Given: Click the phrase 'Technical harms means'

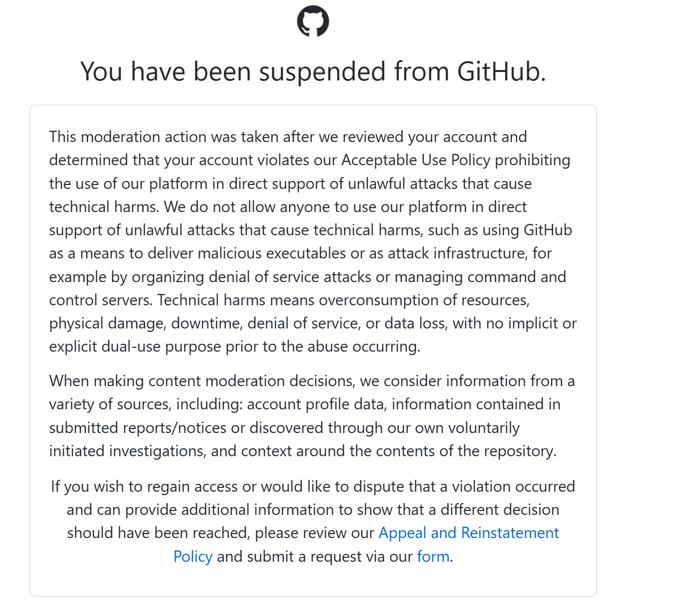Looking at the screenshot, I should point(236,300).
